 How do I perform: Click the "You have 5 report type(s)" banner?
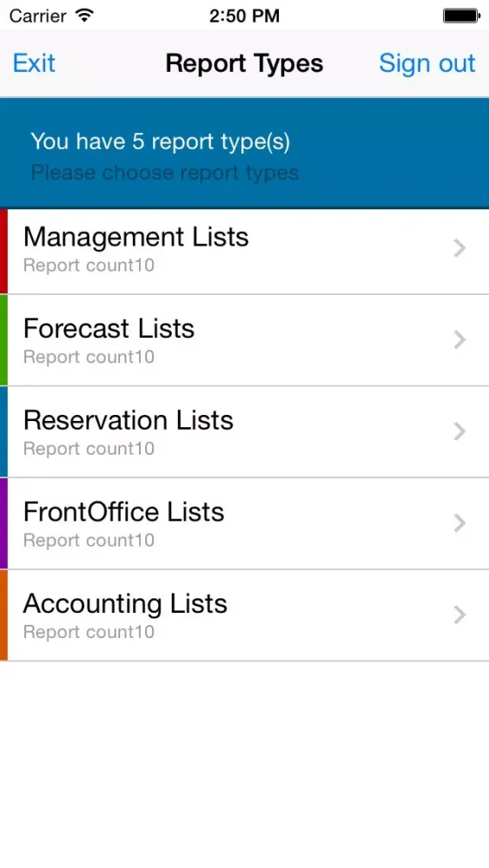tap(244, 154)
